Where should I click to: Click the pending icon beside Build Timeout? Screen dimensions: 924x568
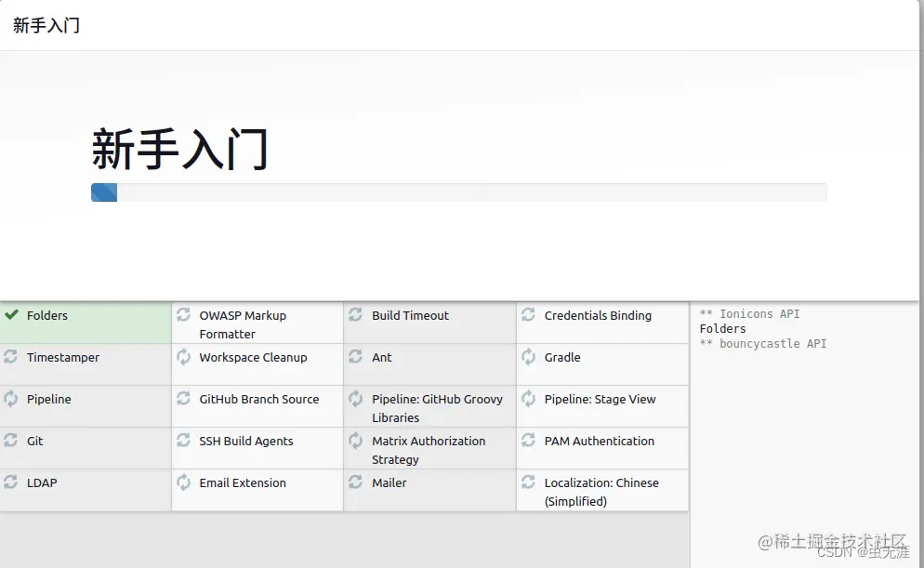[x=355, y=314]
